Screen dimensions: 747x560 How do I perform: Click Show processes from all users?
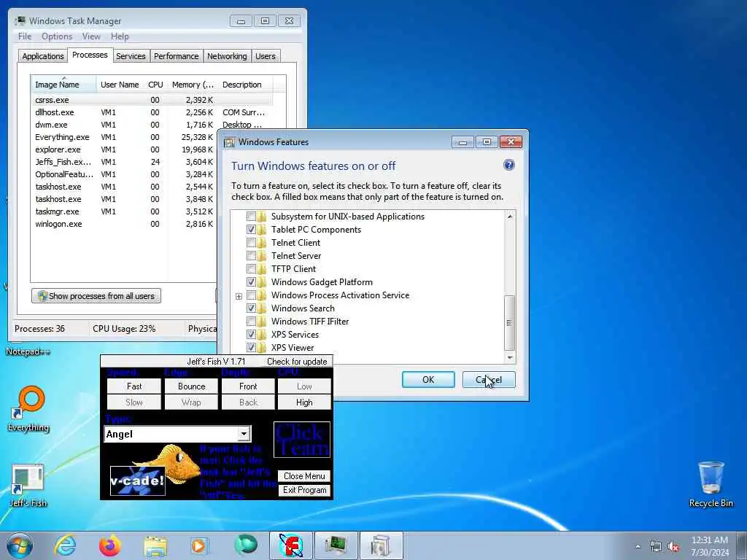96,296
